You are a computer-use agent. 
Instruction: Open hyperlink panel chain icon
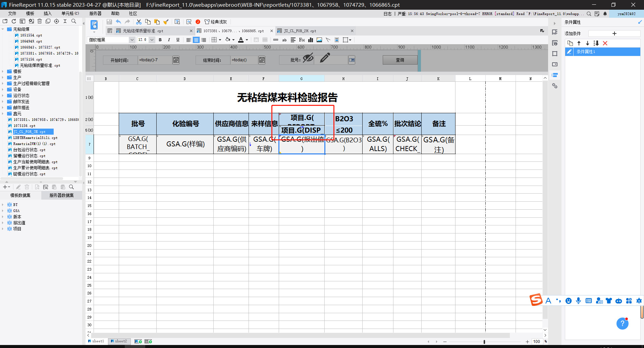[555, 86]
